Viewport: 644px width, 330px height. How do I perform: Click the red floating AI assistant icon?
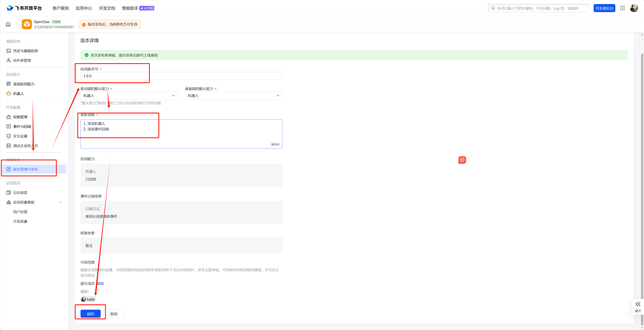pyautogui.click(x=462, y=160)
